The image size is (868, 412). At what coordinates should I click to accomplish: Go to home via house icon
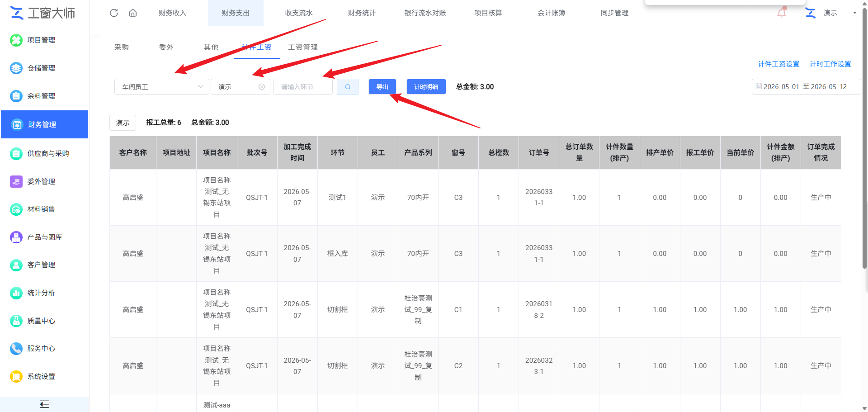tap(133, 13)
